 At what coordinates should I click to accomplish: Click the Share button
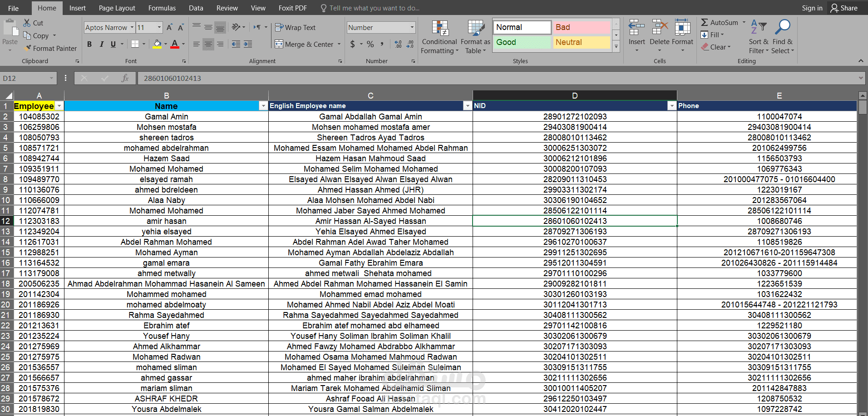pyautogui.click(x=844, y=8)
